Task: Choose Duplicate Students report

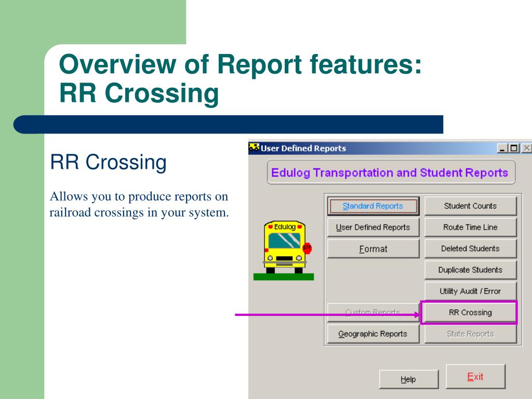Action: point(471,270)
